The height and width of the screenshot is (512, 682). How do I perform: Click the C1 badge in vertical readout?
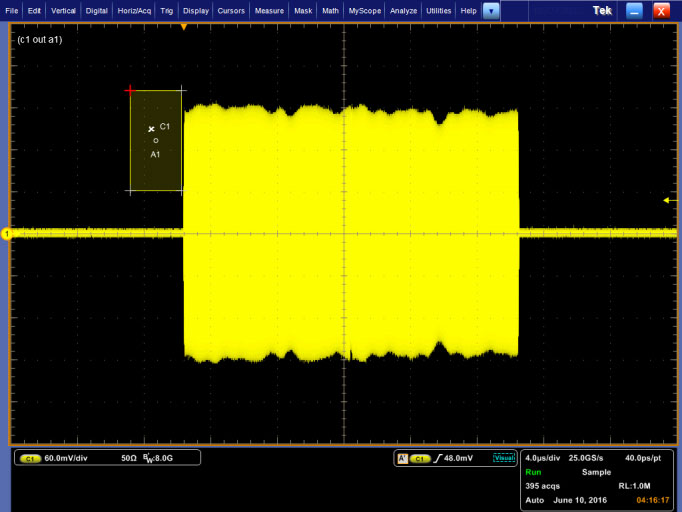(x=30, y=458)
